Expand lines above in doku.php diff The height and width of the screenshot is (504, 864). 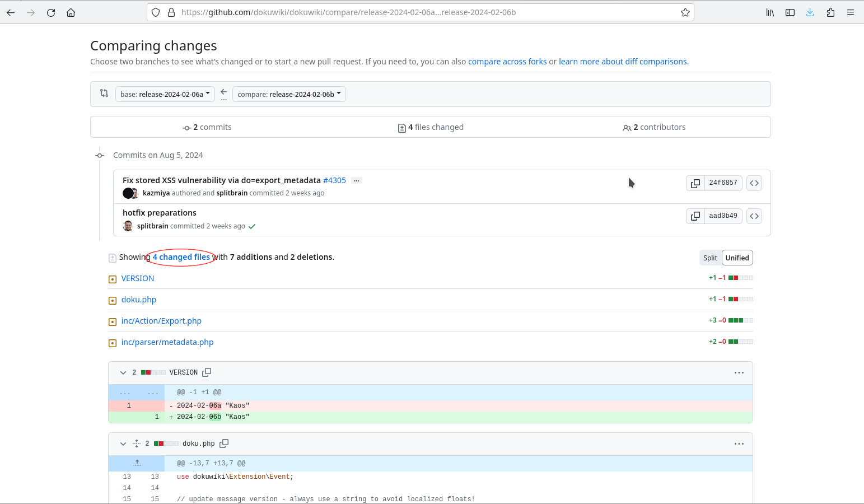(x=137, y=463)
